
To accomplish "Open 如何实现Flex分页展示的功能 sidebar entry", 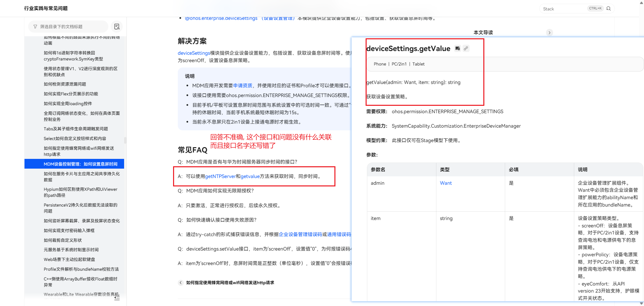I will pyautogui.click(x=71, y=94).
